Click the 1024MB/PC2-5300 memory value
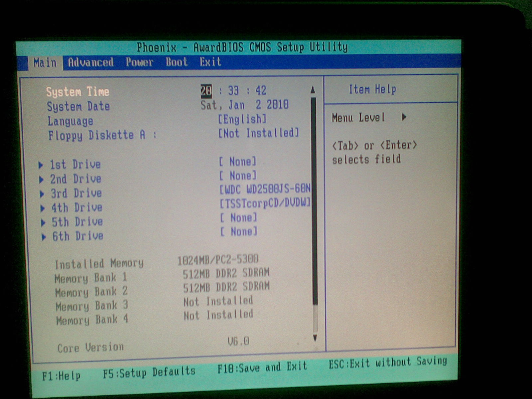The image size is (532, 399). point(218,259)
